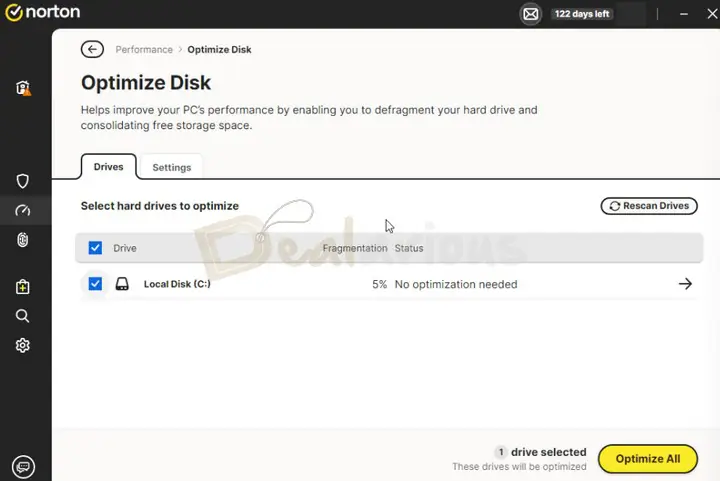Click the Optimize Disk breadcrumb
720x481 pixels.
point(219,50)
